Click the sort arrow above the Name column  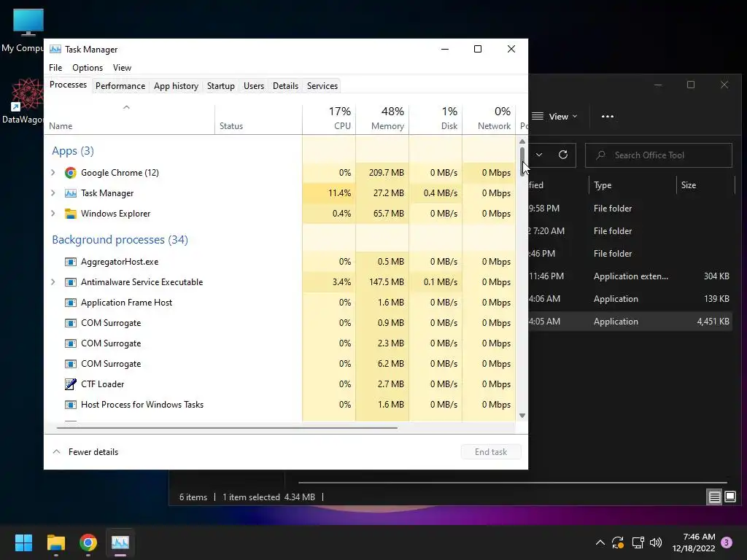[126, 107]
